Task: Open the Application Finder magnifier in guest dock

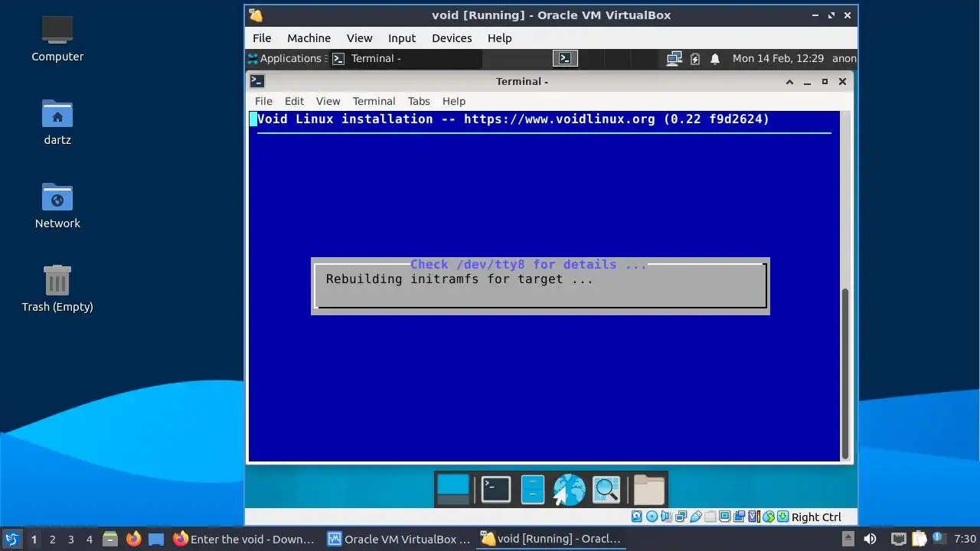Action: click(606, 490)
